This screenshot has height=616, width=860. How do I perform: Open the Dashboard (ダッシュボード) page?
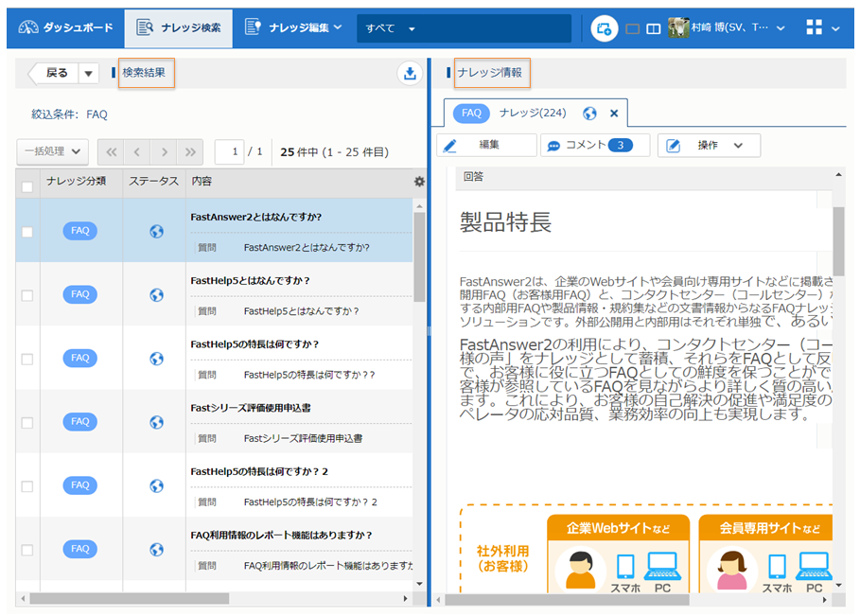click(x=66, y=27)
